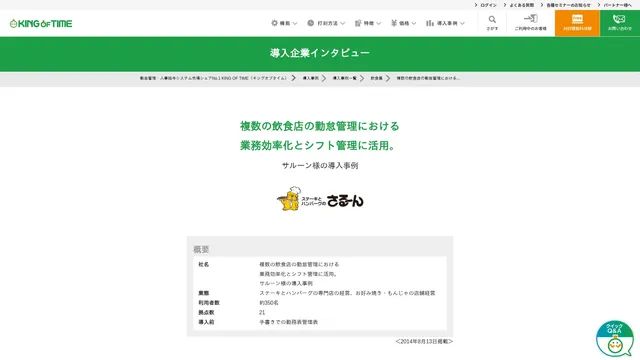Click the 利用者数 row label

point(209,303)
